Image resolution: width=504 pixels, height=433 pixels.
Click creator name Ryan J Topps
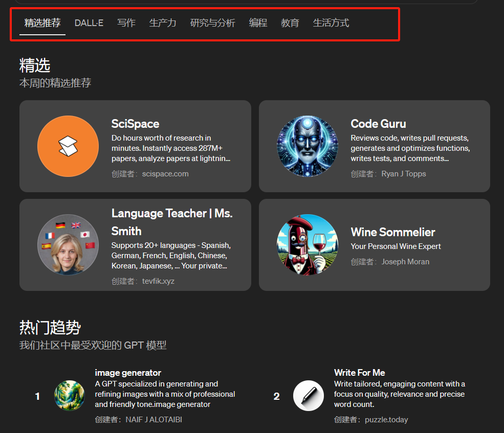pos(404,174)
